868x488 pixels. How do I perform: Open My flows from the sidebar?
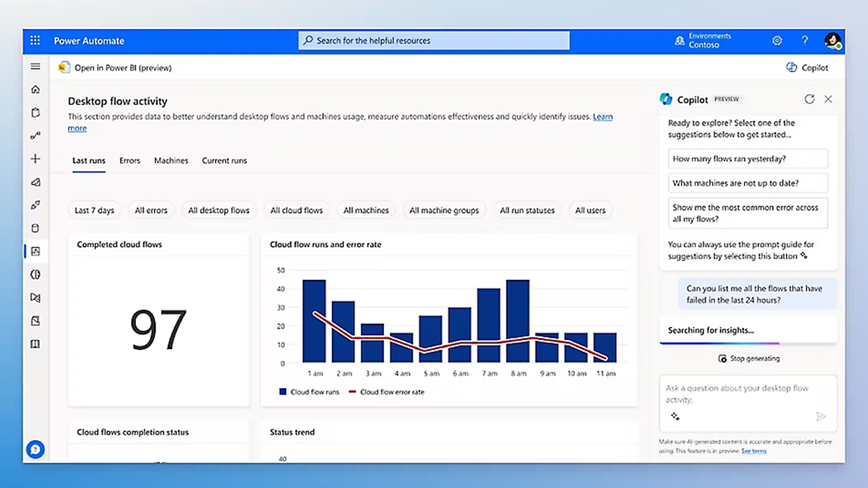tap(35, 136)
